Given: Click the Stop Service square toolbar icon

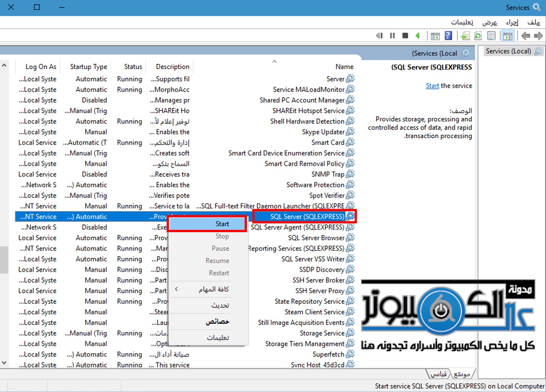Looking at the screenshot, I should (x=405, y=36).
